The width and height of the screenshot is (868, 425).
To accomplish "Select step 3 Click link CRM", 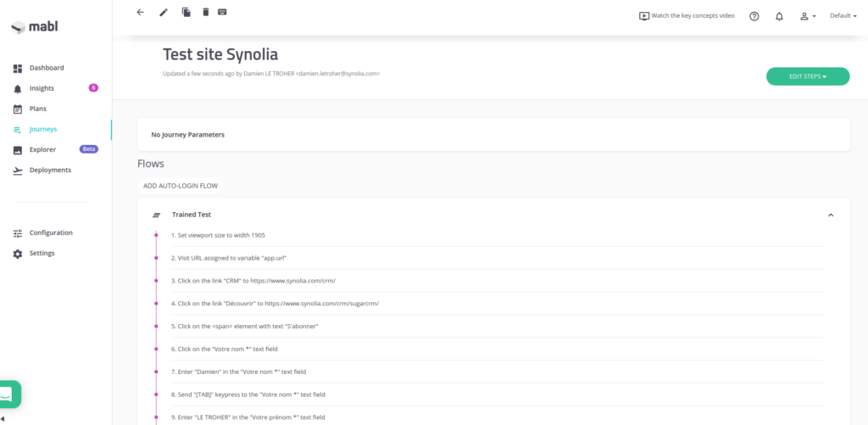I will pyautogui.click(x=497, y=281).
